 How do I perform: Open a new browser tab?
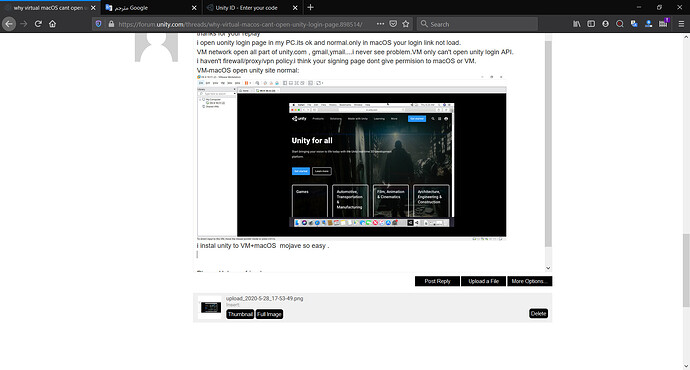(310, 7)
